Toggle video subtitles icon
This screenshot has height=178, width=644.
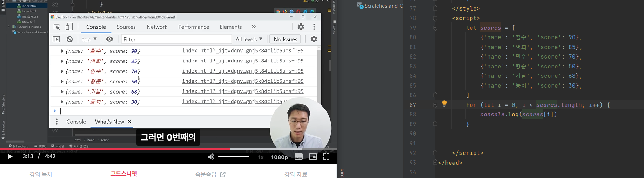click(x=298, y=157)
